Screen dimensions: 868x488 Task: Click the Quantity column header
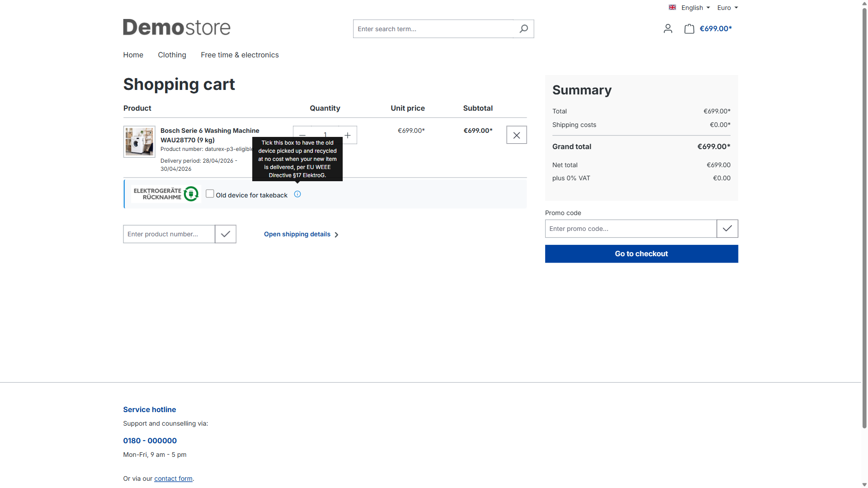pyautogui.click(x=325, y=108)
